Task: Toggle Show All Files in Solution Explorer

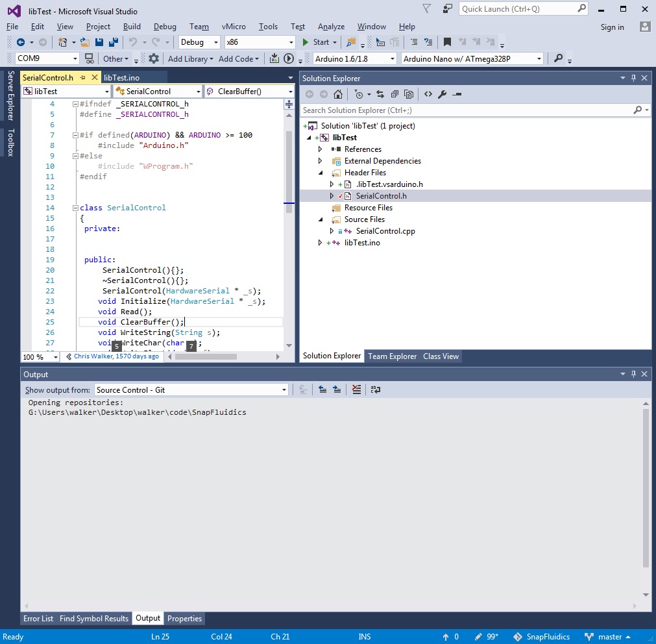Action: [409, 95]
